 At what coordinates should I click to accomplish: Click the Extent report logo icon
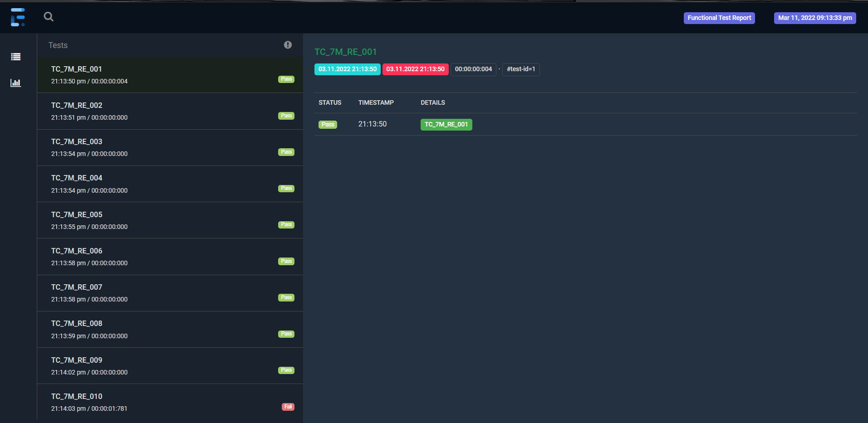pos(18,17)
